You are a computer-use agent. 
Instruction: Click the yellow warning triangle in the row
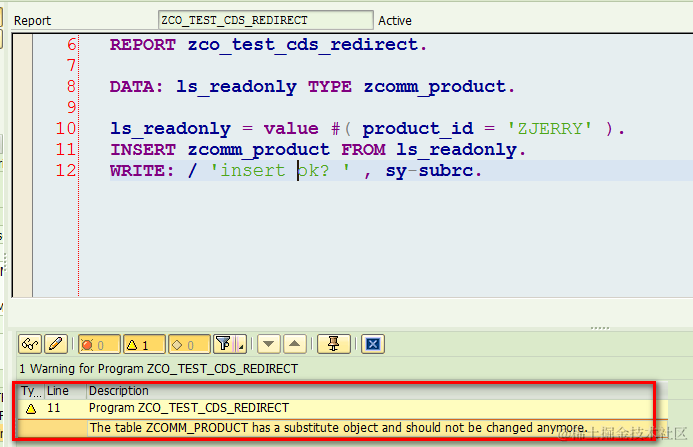point(31,409)
